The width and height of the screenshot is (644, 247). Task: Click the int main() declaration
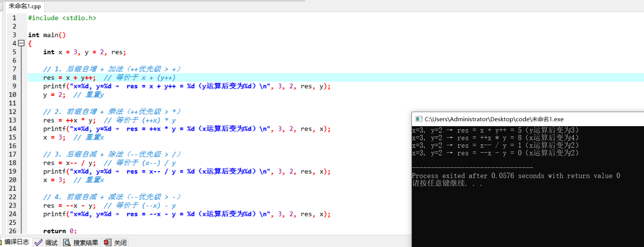click(x=47, y=35)
